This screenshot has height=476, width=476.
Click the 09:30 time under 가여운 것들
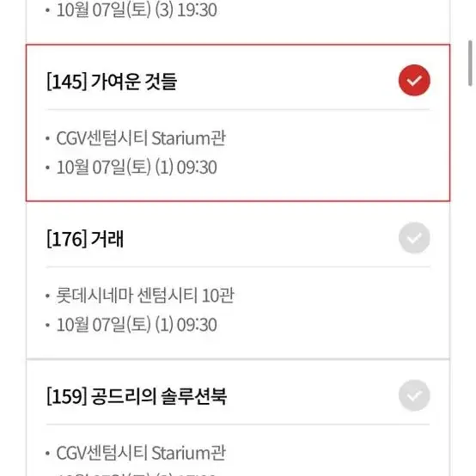tap(197, 168)
